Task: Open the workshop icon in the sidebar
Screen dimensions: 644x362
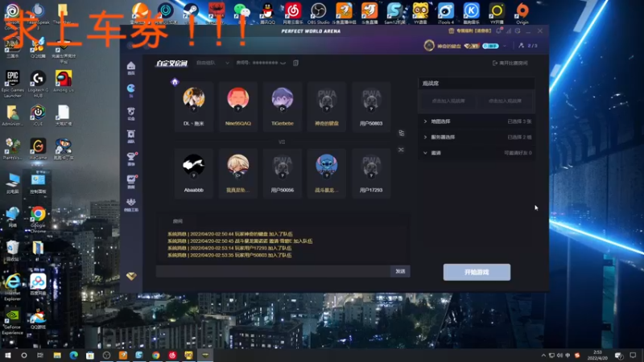Action: pyautogui.click(x=131, y=204)
